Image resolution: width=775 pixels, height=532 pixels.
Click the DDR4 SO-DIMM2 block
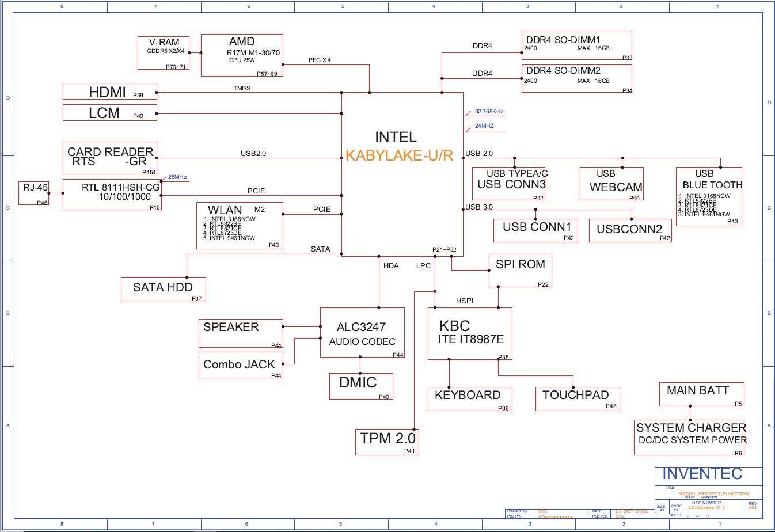[576, 78]
